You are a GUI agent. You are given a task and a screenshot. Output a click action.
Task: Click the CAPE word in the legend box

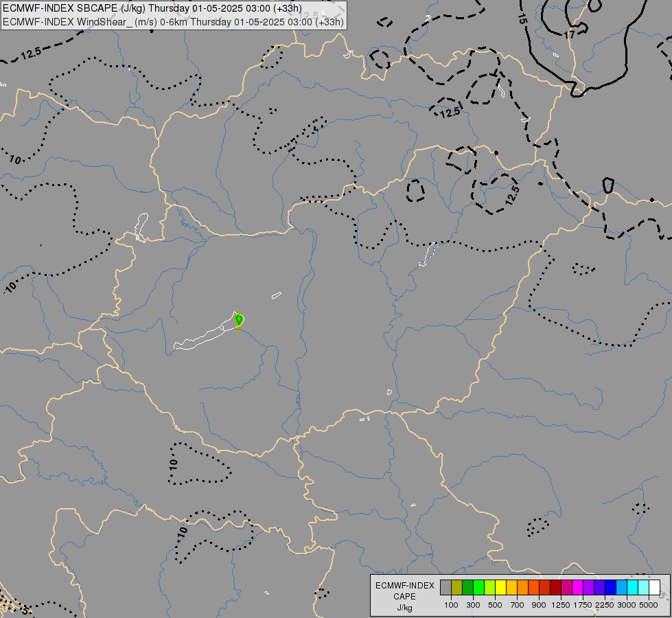(404, 597)
